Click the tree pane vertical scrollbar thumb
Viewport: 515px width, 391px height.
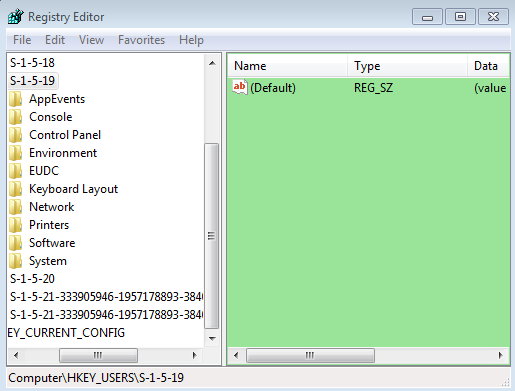tap(211, 236)
